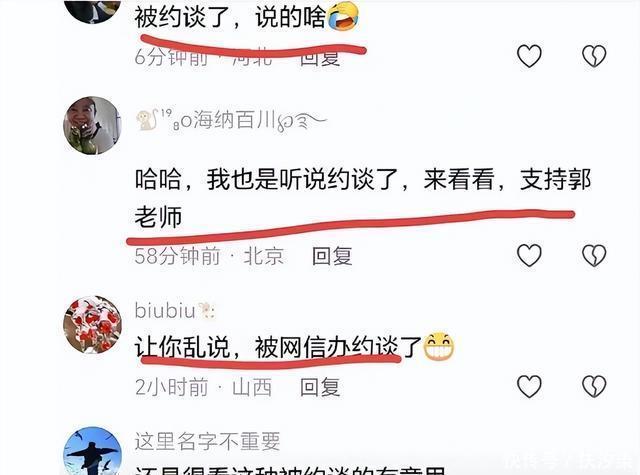Open the top commenter's avatar
Viewport: 640px width, 475px height.
pyautogui.click(x=92, y=11)
